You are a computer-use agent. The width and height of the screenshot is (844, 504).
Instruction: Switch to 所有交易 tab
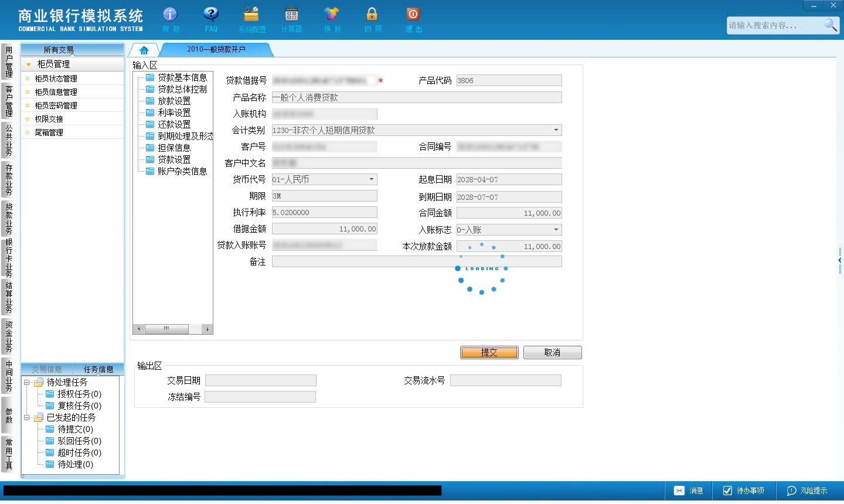point(59,50)
